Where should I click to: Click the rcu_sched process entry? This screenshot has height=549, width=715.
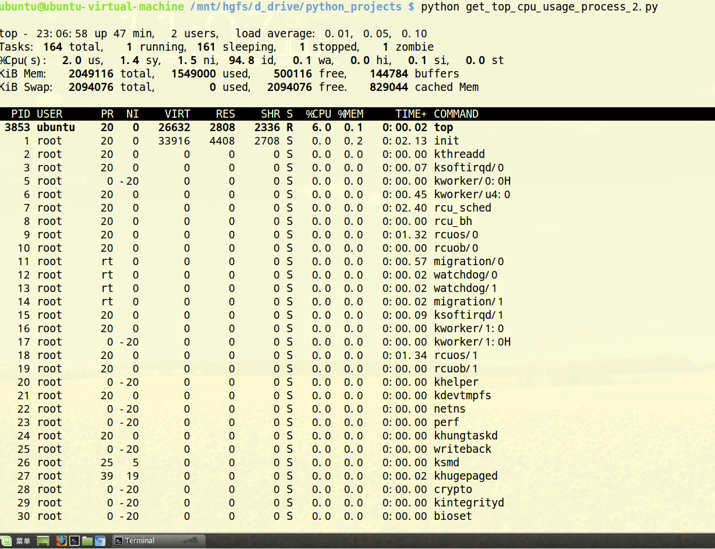462,208
